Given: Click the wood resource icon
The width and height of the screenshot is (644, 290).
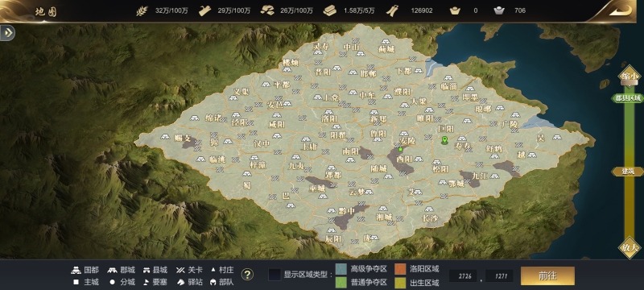Looking at the screenshot, I should pos(205,10).
